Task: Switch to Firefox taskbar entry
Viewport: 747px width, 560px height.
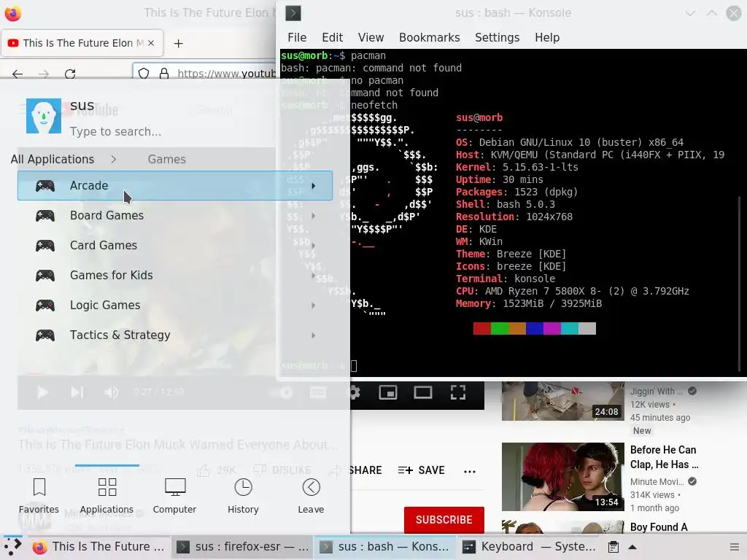Action: (98, 547)
